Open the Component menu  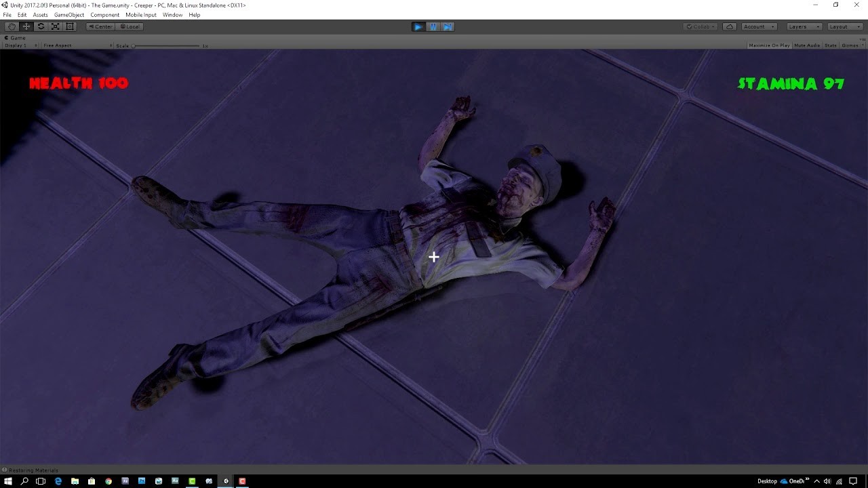pos(105,15)
